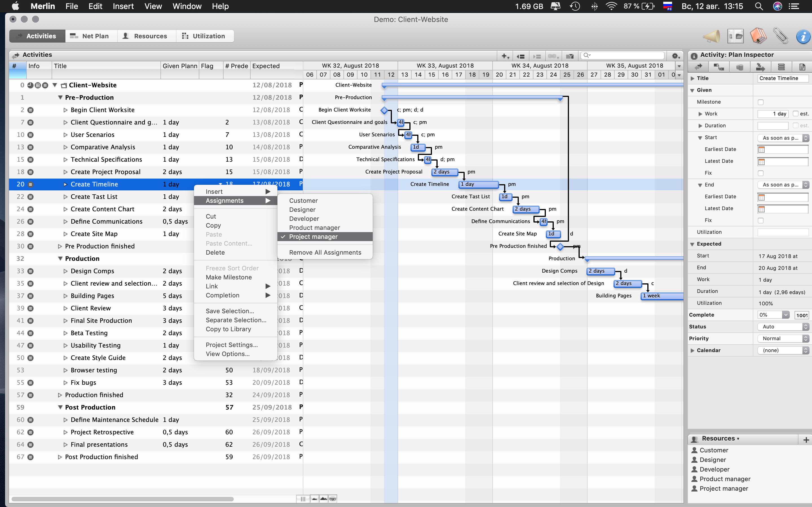
Task: Check the Work est. checkbox
Action: (x=795, y=114)
